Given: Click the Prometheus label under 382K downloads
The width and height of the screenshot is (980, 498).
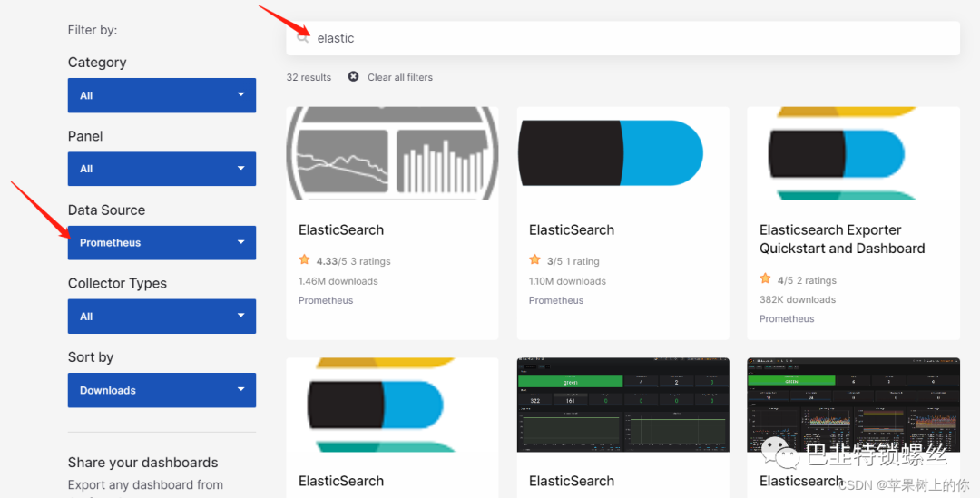Looking at the screenshot, I should coord(787,318).
